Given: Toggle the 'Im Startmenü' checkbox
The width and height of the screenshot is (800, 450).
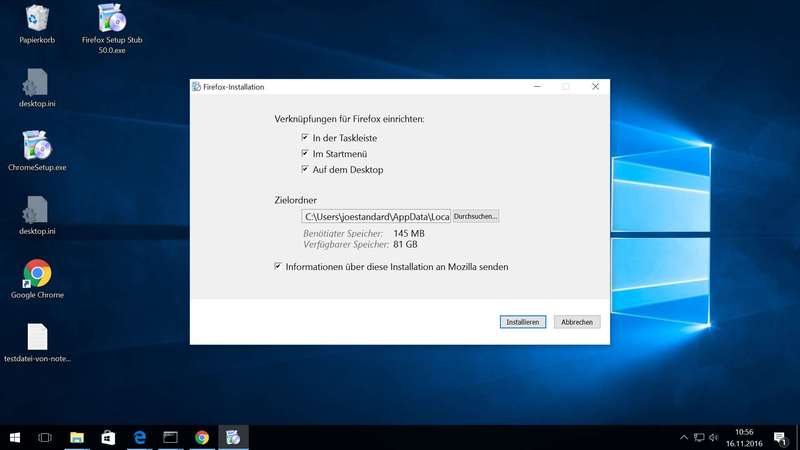Looking at the screenshot, I should coord(305,154).
